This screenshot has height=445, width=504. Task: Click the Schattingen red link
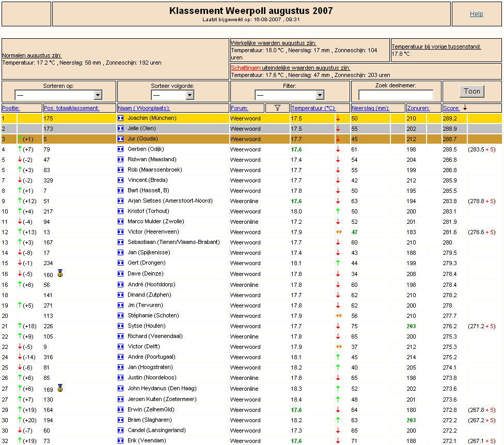[x=246, y=68]
